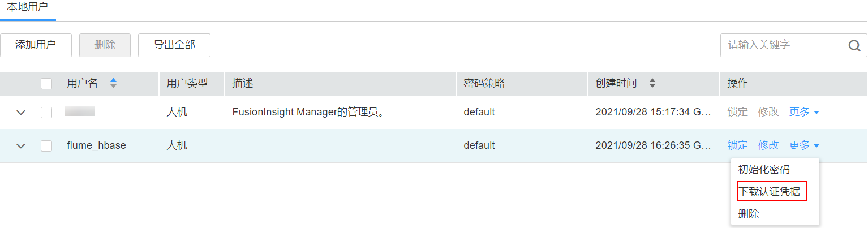This screenshot has width=868, height=228.
Task: Click the 导出全部 button
Action: (x=174, y=45)
